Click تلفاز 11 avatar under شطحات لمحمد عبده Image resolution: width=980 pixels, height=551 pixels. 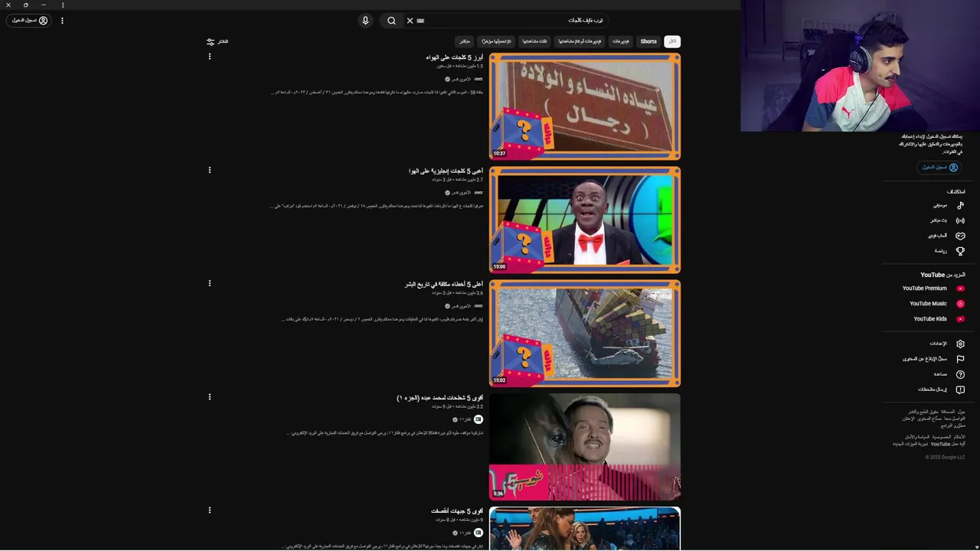click(x=479, y=419)
